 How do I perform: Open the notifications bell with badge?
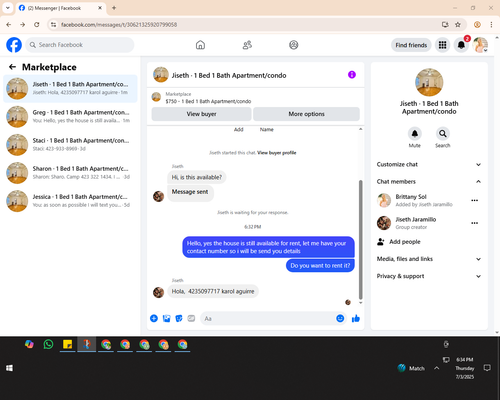(x=461, y=45)
